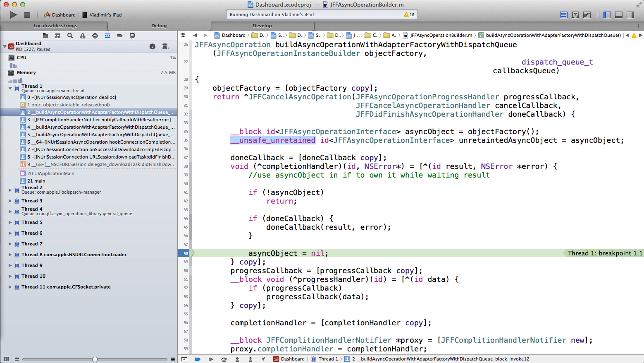Select frame 7 onSuccessfulDownloadToTmpFile
Viewport: 644px width, 363px height.
(x=99, y=149)
